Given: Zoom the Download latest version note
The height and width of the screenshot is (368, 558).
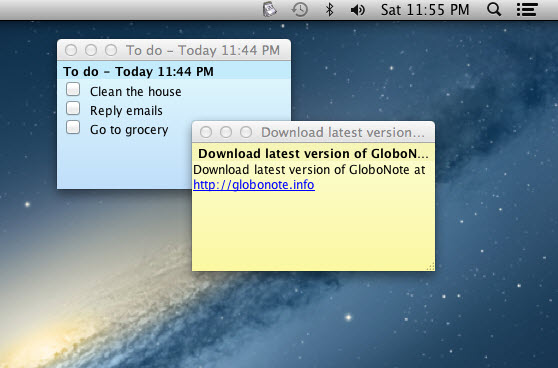Looking at the screenshot, I should [246, 132].
